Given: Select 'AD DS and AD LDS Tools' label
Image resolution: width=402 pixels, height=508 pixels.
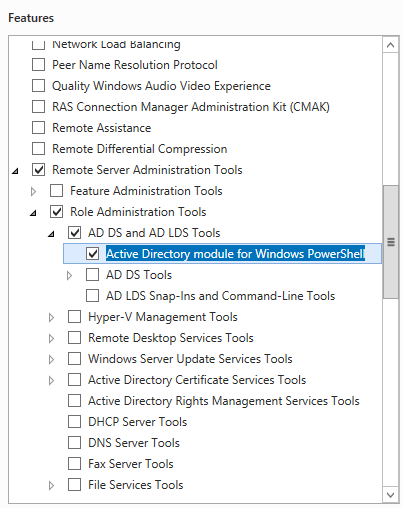Looking at the screenshot, I should pos(154,233).
